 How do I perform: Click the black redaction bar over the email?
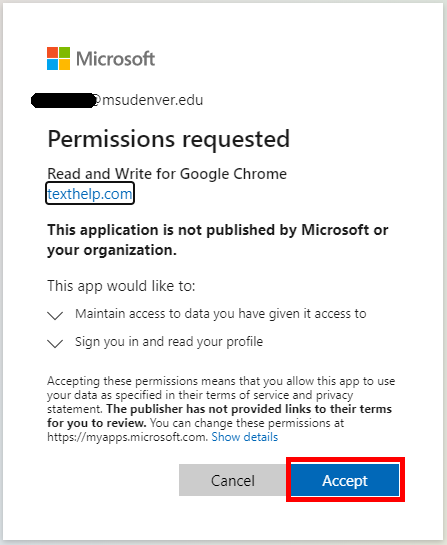coord(63,100)
